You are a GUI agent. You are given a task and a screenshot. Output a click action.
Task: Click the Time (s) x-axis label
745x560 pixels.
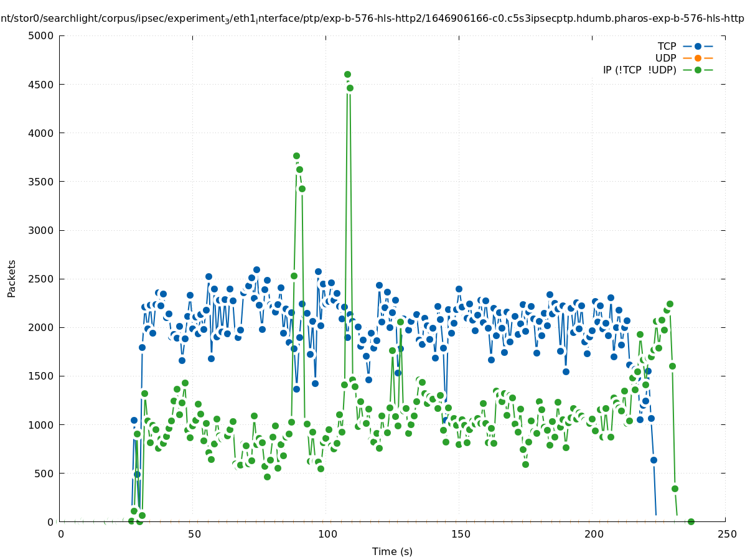point(392,551)
